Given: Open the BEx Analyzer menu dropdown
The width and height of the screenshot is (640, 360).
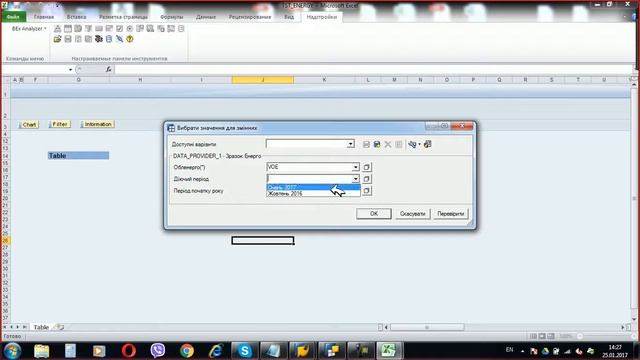Looking at the screenshot, I should pos(29,29).
